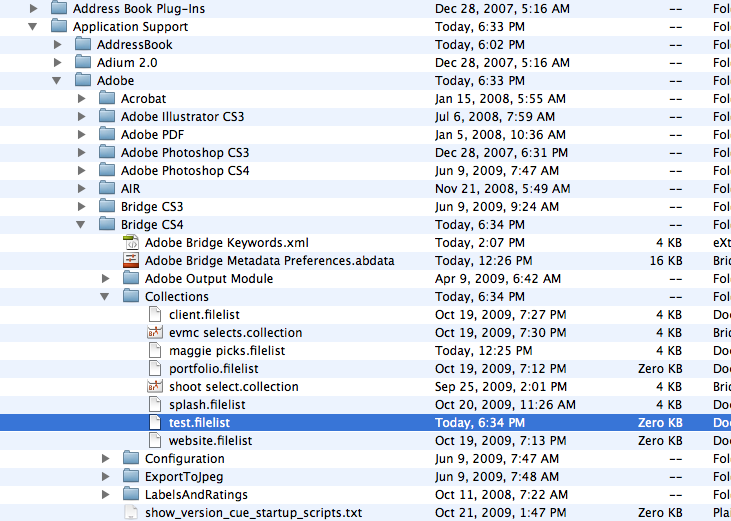Expand the LabelsAndRatings folder
Screen dimensions: 731x521
click(106, 494)
